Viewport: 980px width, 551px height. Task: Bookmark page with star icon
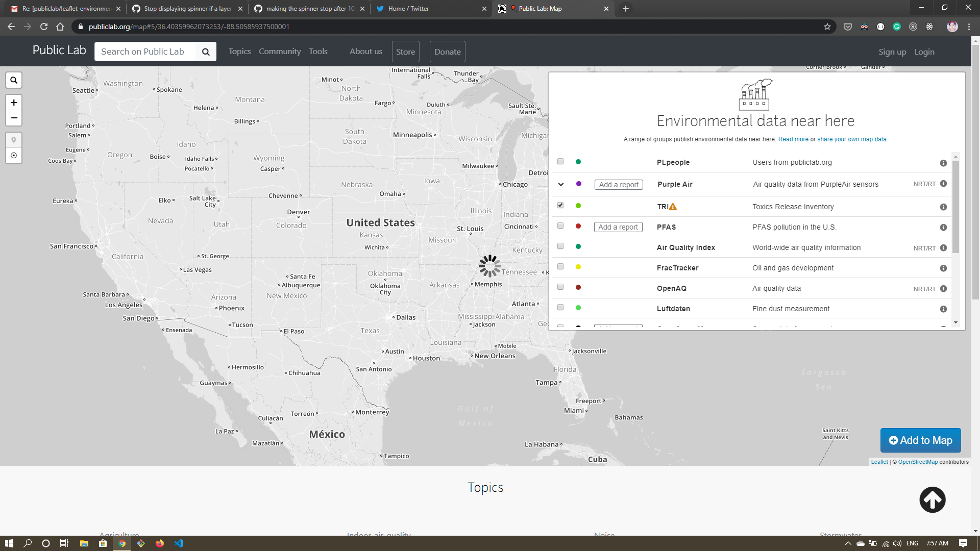[x=827, y=27]
